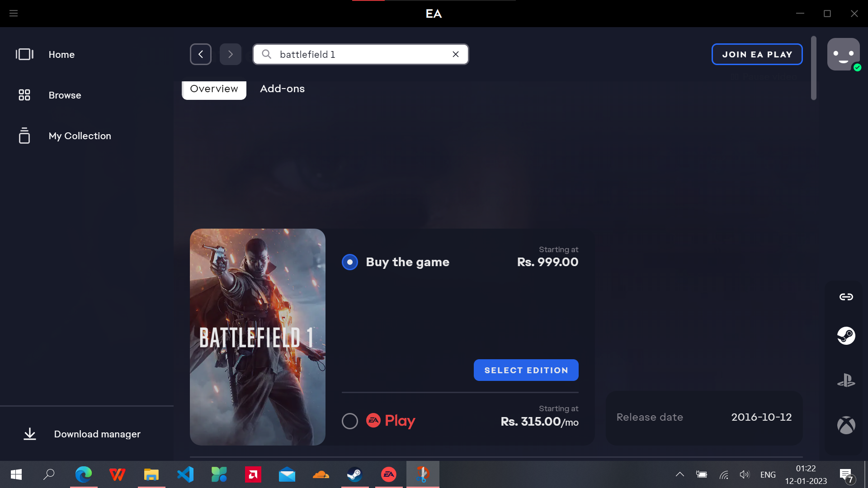Viewport: 868px width, 488px height.
Task: Click Select Edition button
Action: point(526,370)
